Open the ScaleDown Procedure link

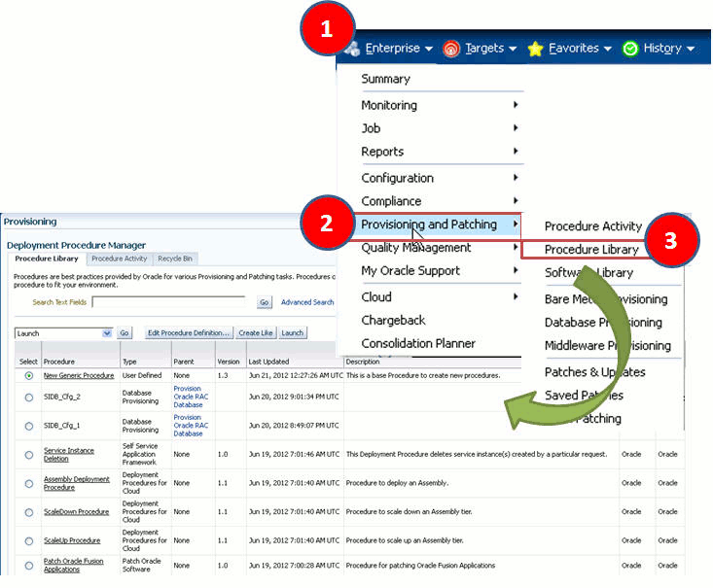(77, 511)
